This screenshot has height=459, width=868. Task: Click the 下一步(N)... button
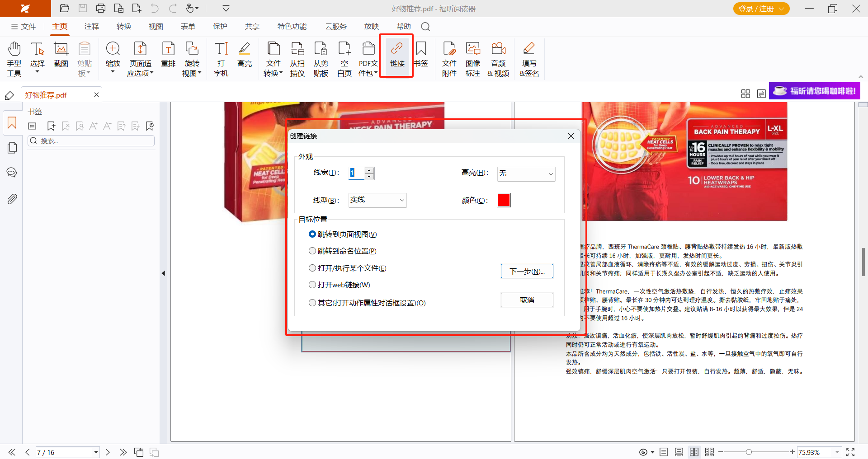pos(527,271)
